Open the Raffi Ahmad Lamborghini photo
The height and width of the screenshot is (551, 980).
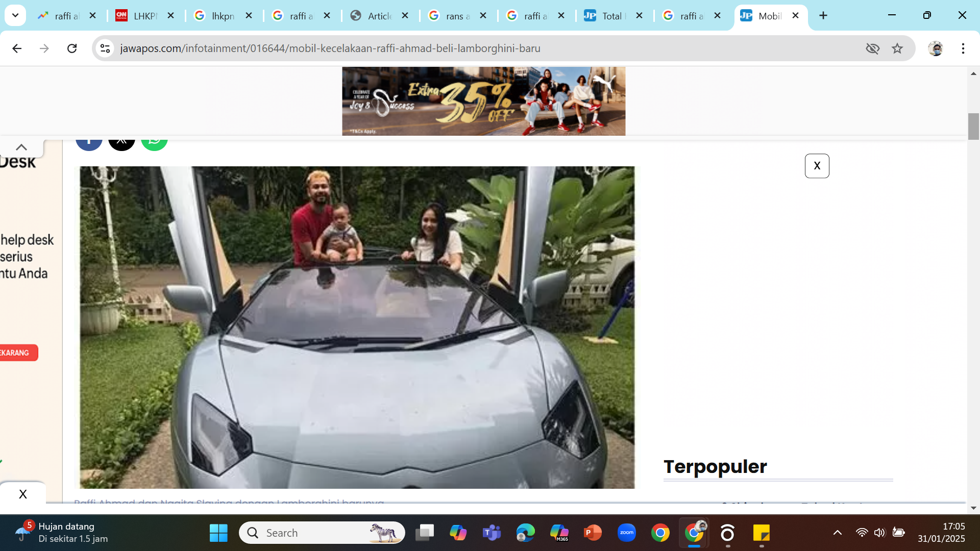(x=357, y=328)
